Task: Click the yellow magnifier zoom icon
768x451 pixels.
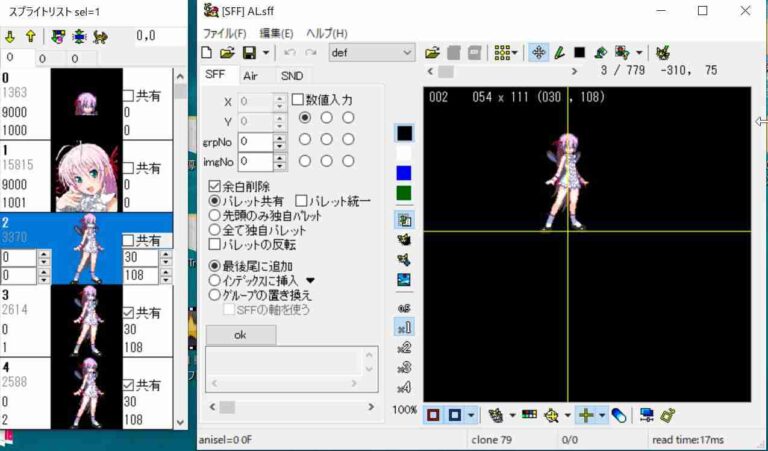Action: tap(552, 416)
